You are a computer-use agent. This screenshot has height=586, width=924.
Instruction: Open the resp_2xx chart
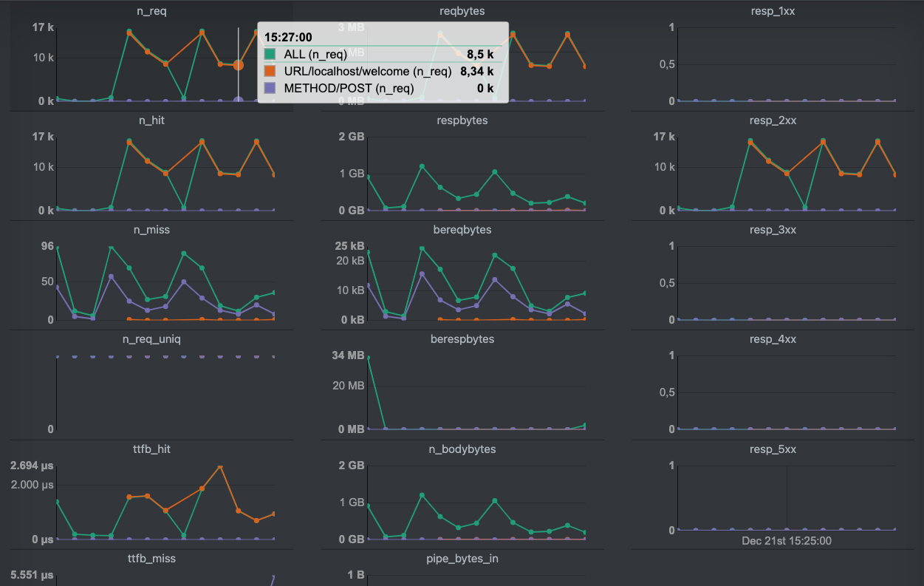(x=773, y=120)
